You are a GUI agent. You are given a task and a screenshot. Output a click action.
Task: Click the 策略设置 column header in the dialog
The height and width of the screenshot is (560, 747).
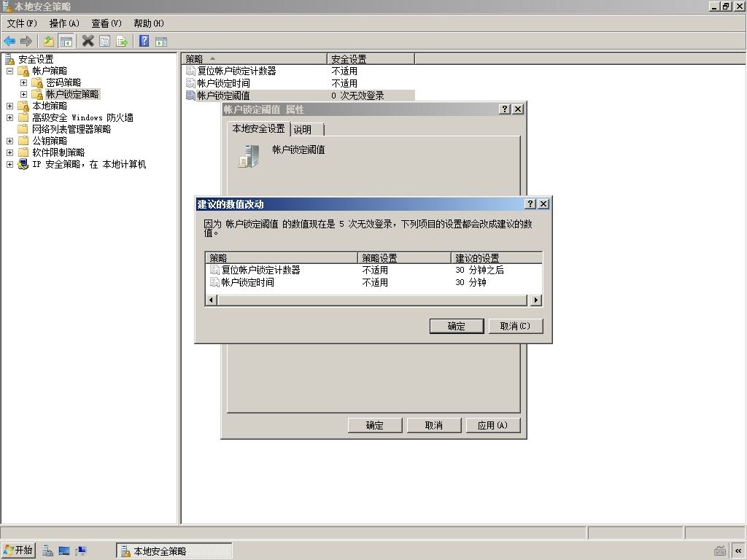[x=404, y=258]
